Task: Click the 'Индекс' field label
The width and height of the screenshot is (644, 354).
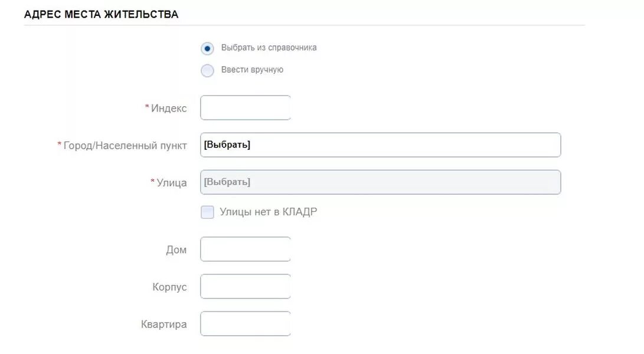Action: pyautogui.click(x=169, y=109)
